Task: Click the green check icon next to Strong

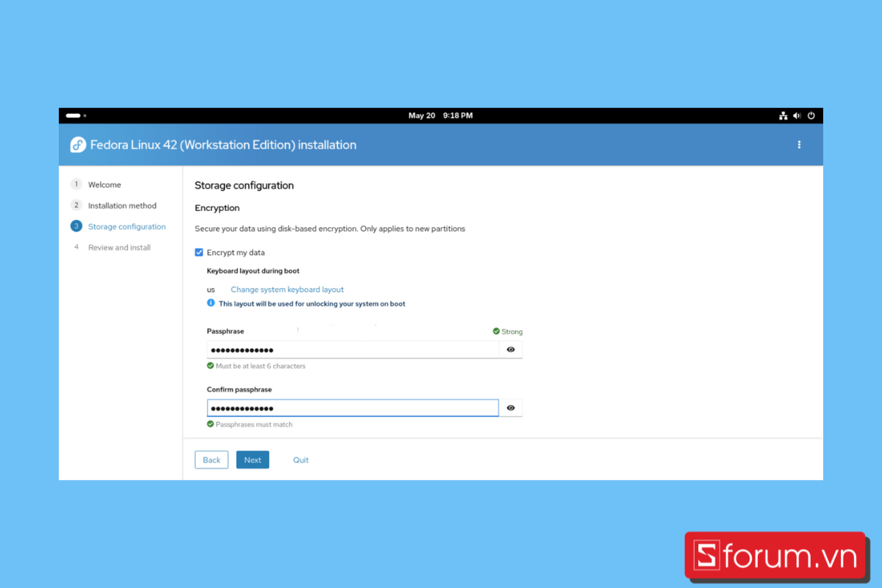Action: (x=496, y=331)
